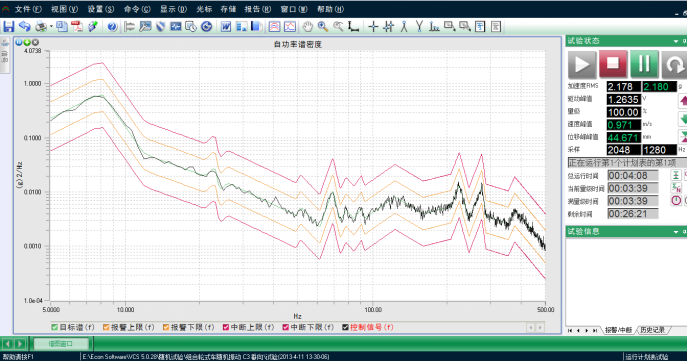Expand the 试验信息 panel dropdown arrow
687x361 pixels.
(676, 232)
